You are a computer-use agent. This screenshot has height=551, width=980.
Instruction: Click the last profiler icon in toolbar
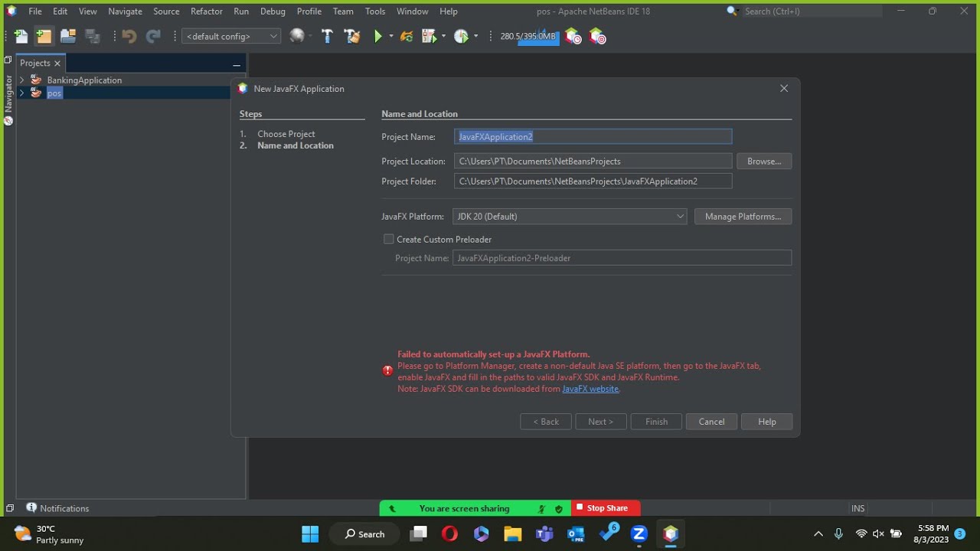pos(597,36)
